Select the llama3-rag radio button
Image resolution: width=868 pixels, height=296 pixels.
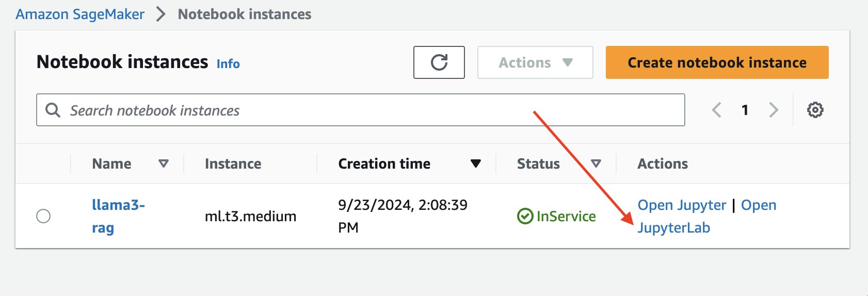click(x=43, y=216)
